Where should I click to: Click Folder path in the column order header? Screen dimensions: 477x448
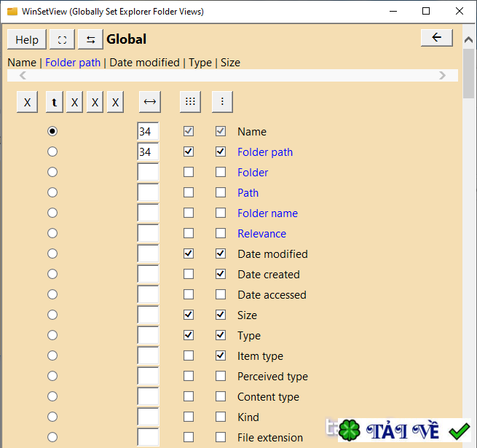(x=73, y=63)
